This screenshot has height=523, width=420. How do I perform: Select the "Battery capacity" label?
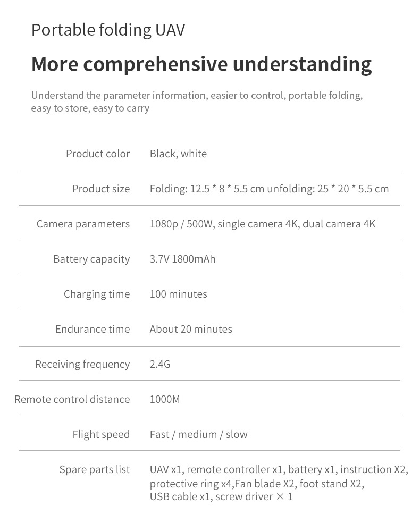91,259
